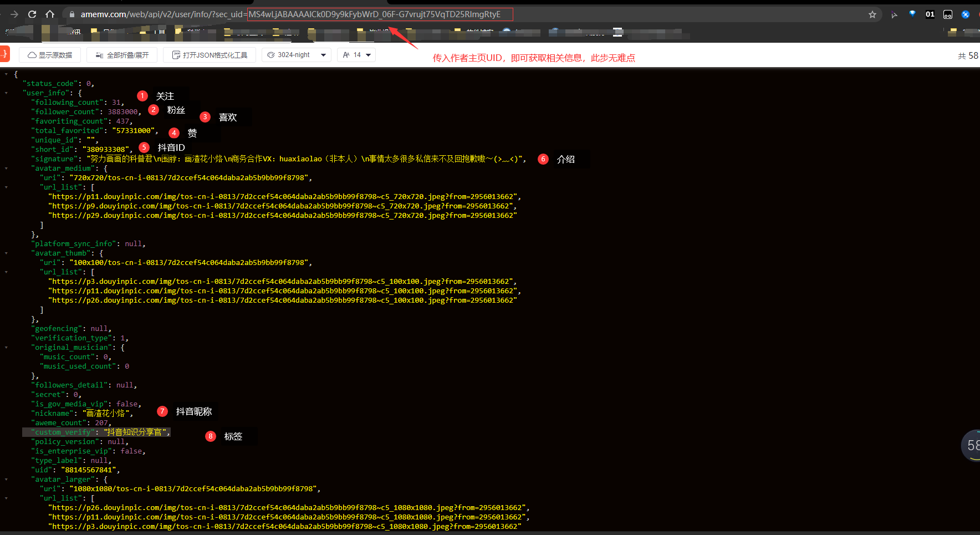Collapse the url_list under avatar_medium
The height and width of the screenshot is (535, 980).
click(x=6, y=187)
